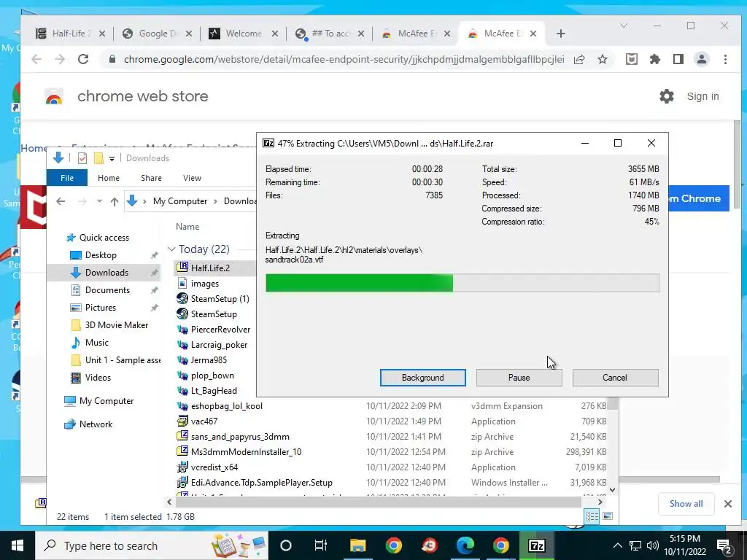Open the View ribbon tab in Explorer
The height and width of the screenshot is (560, 747).
coord(192,178)
